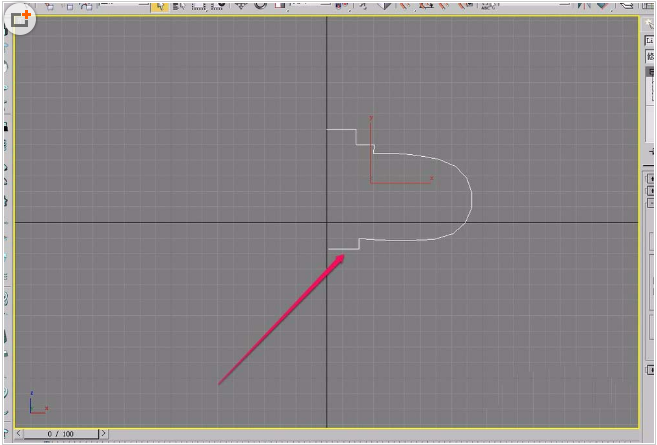Toggle the Spinner Snap icon

click(466, 6)
